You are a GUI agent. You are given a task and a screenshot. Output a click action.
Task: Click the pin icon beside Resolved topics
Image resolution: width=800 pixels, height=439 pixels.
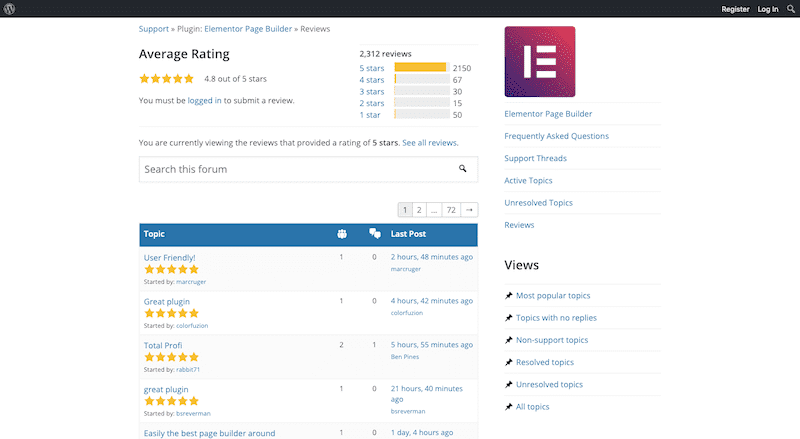pos(508,362)
